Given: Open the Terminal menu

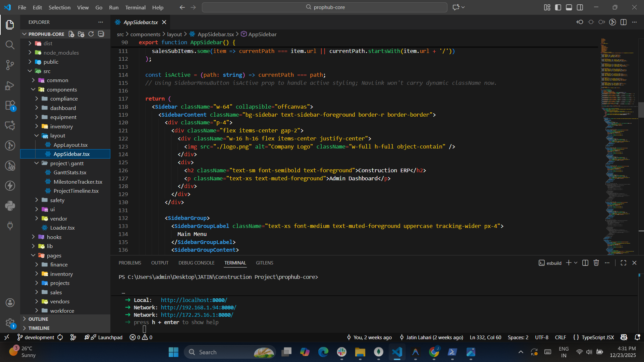Looking at the screenshot, I should coord(135,7).
